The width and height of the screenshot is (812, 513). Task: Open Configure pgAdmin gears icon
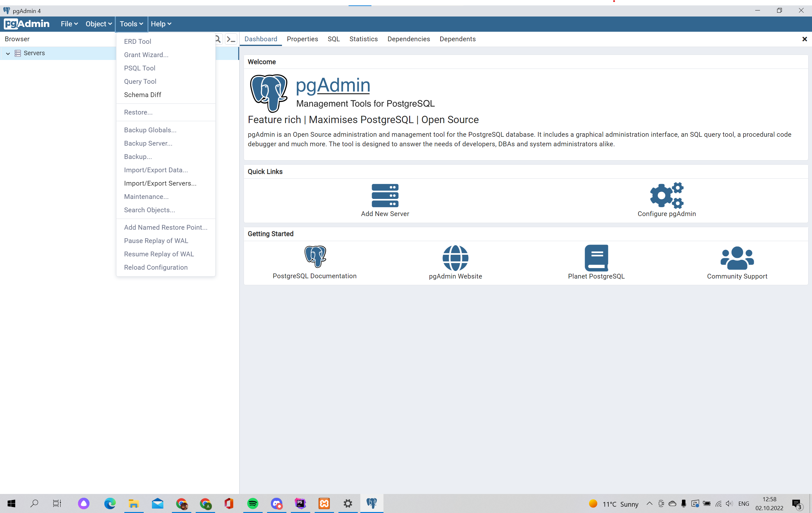[x=666, y=195]
